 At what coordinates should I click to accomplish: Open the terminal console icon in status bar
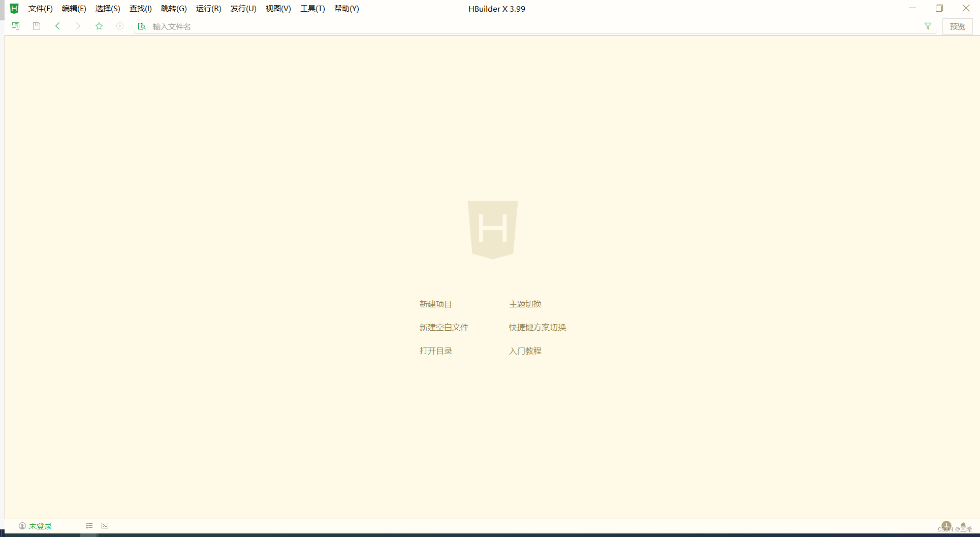[105, 525]
